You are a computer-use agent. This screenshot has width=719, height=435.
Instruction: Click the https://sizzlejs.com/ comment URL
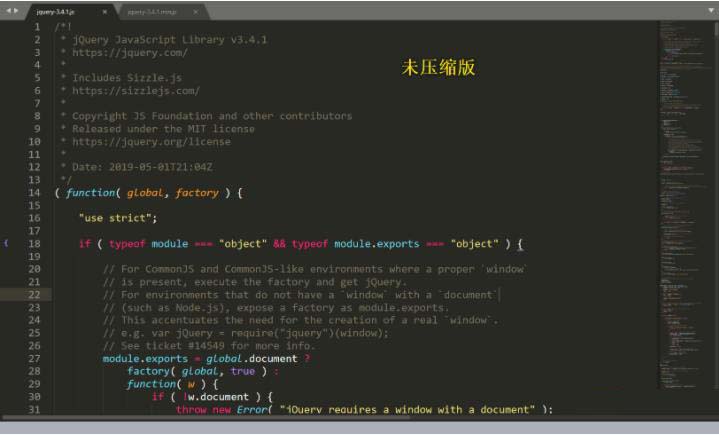pos(136,91)
